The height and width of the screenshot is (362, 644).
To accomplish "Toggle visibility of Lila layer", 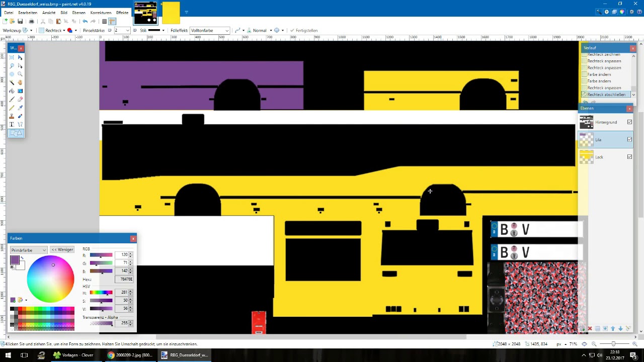I will [629, 139].
